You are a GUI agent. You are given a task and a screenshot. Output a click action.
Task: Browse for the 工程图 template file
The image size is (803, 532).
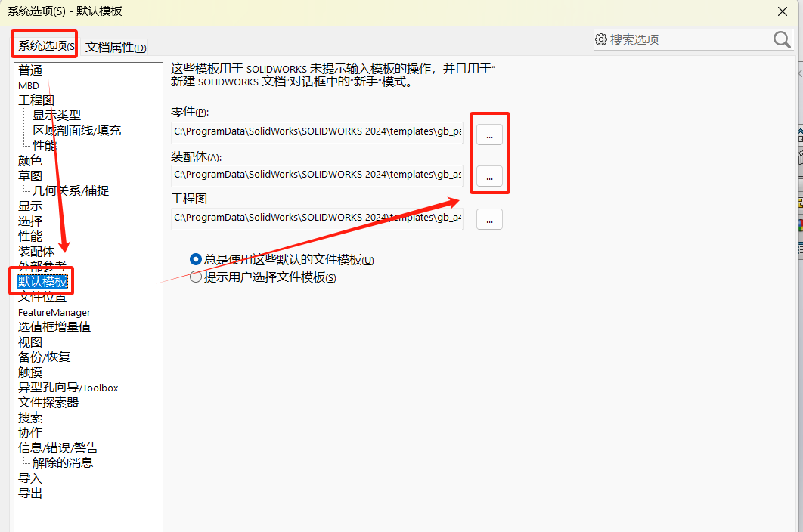pos(489,219)
